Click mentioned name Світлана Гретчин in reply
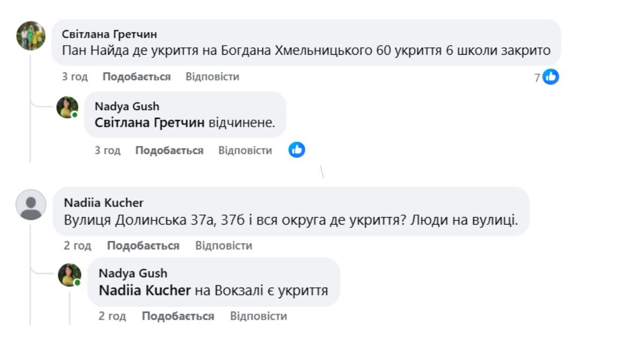 coord(149,122)
